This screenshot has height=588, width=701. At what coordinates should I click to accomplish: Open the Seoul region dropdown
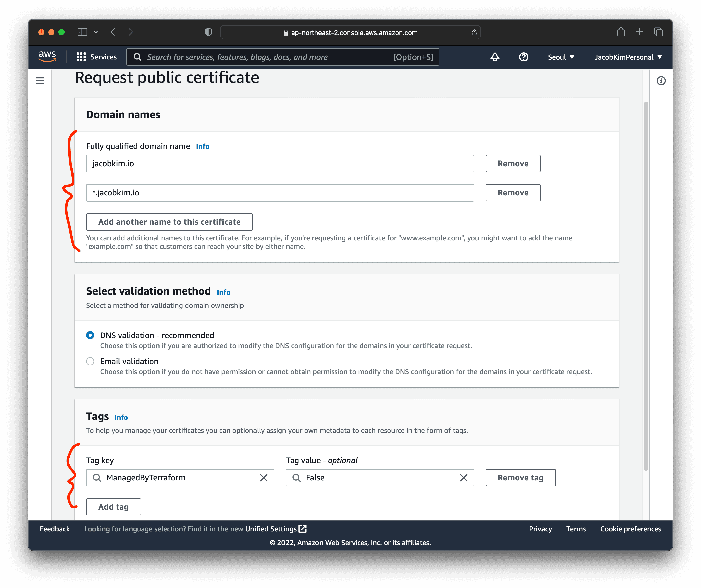(x=561, y=57)
